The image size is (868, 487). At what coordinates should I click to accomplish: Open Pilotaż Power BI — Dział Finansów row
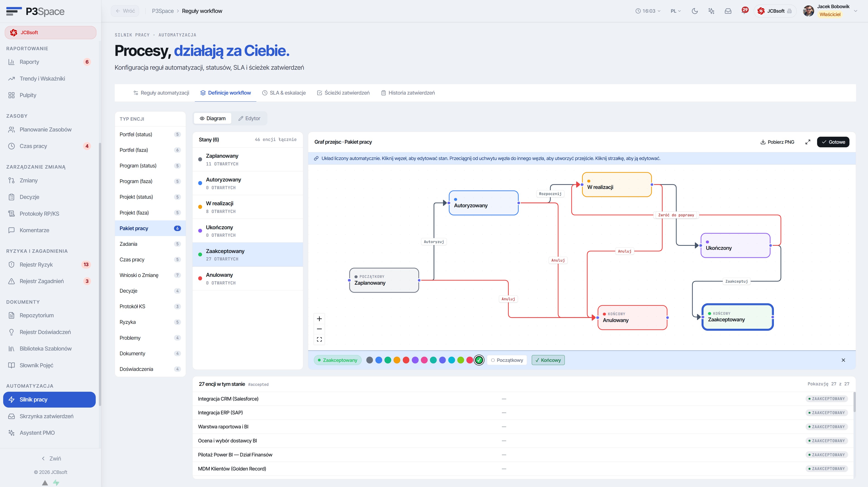pyautogui.click(x=523, y=455)
